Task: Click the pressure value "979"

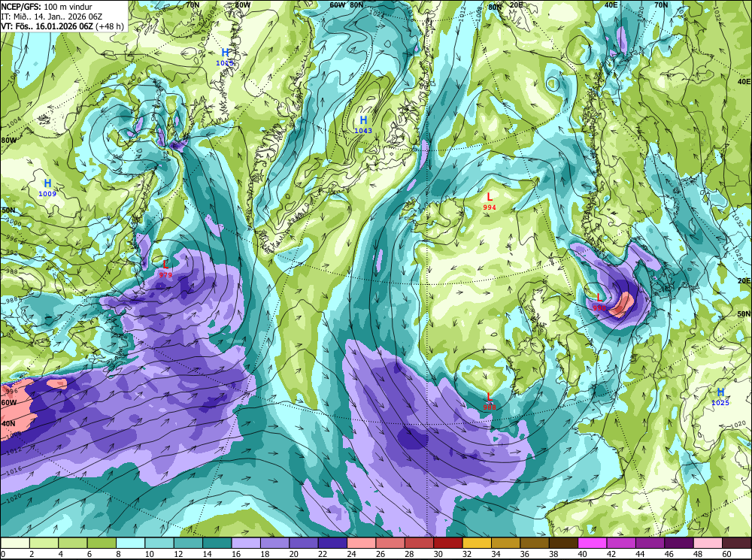Action: point(165,274)
